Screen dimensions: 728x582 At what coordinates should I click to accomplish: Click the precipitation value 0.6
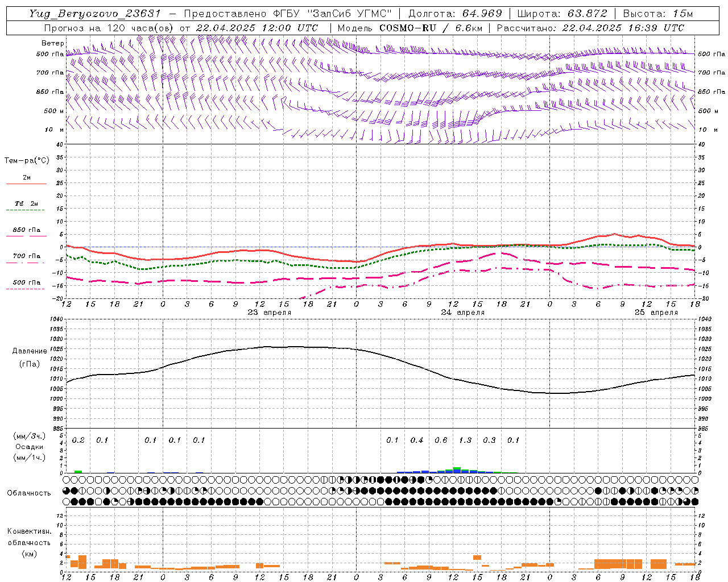tap(441, 440)
